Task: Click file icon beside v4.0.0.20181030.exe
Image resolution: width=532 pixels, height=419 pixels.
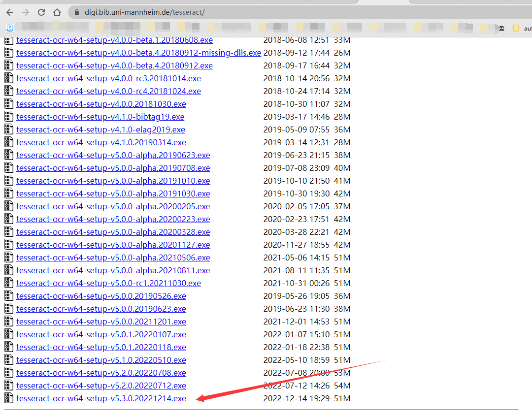Action: pos(9,104)
